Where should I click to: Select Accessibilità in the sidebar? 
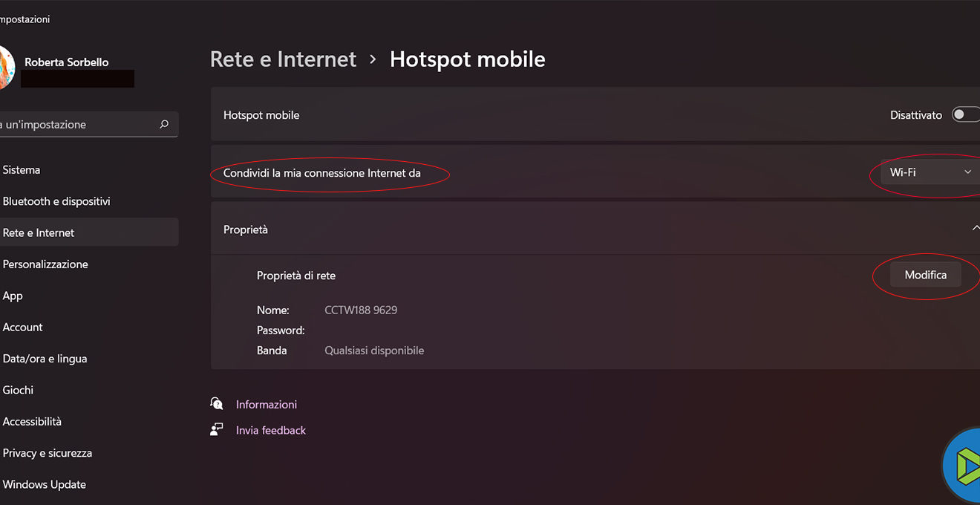pos(32,421)
